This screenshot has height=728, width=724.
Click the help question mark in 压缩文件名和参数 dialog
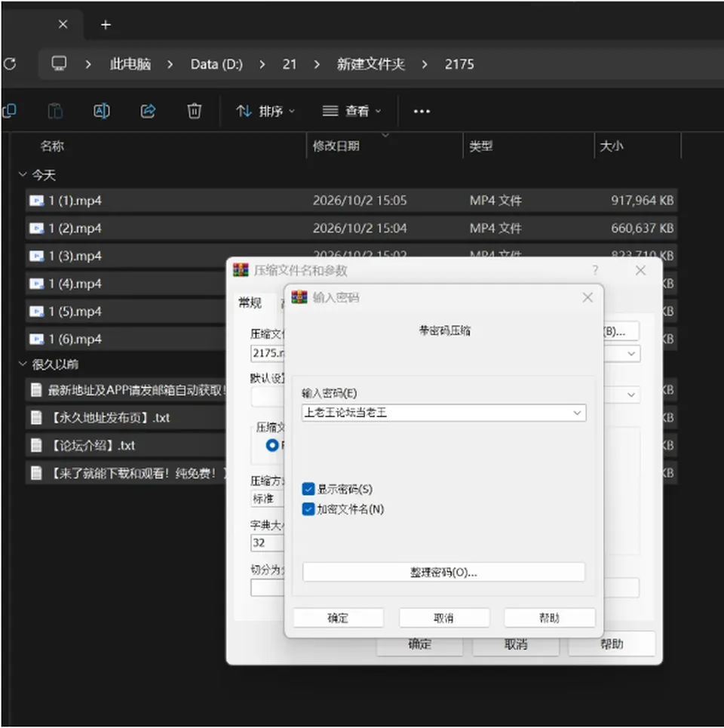point(595,270)
